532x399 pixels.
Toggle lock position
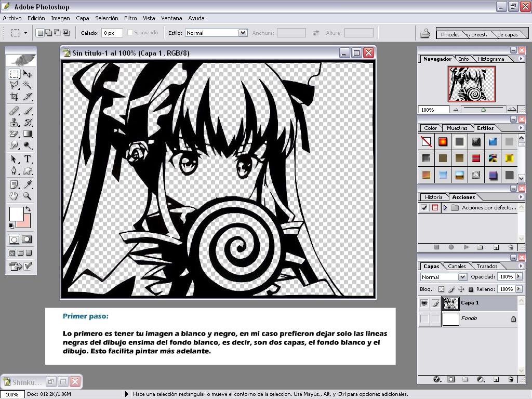(461, 289)
